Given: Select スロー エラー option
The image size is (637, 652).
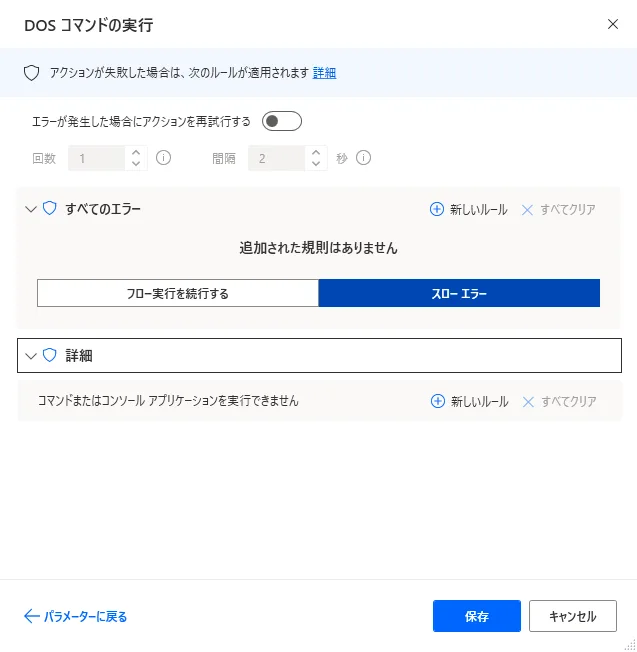Looking at the screenshot, I should [x=459, y=293].
